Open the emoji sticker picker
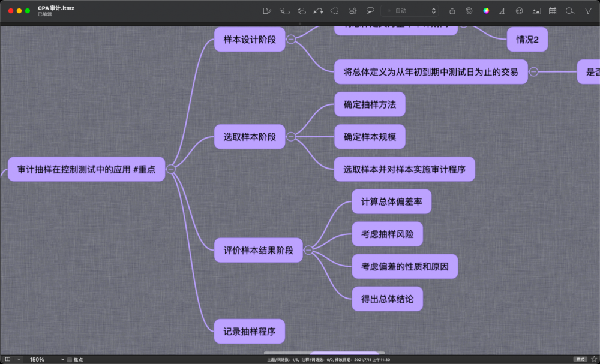 point(519,11)
